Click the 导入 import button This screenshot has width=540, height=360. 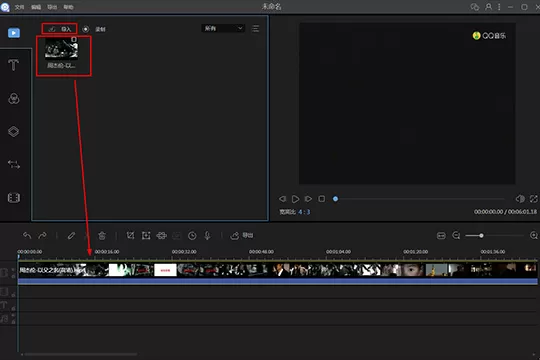59,29
